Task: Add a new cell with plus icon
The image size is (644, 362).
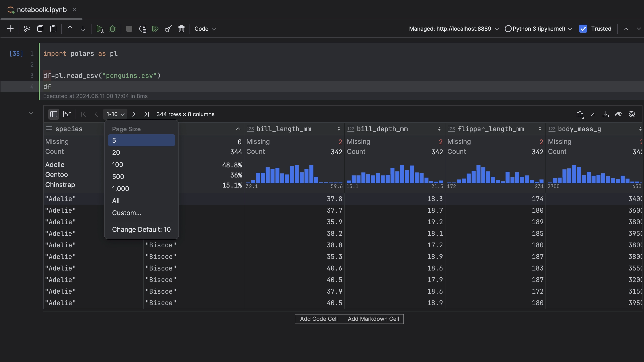Action: (x=10, y=29)
